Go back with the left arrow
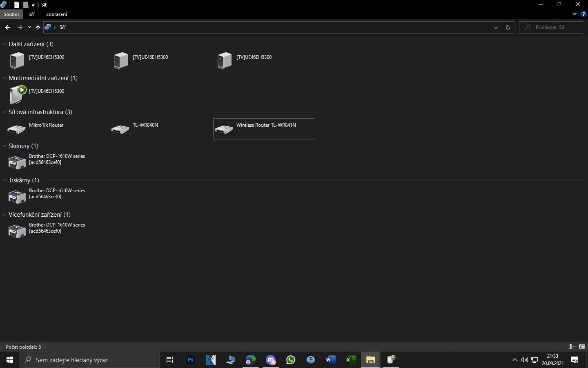Image resolution: width=588 pixels, height=368 pixels. (x=8, y=27)
